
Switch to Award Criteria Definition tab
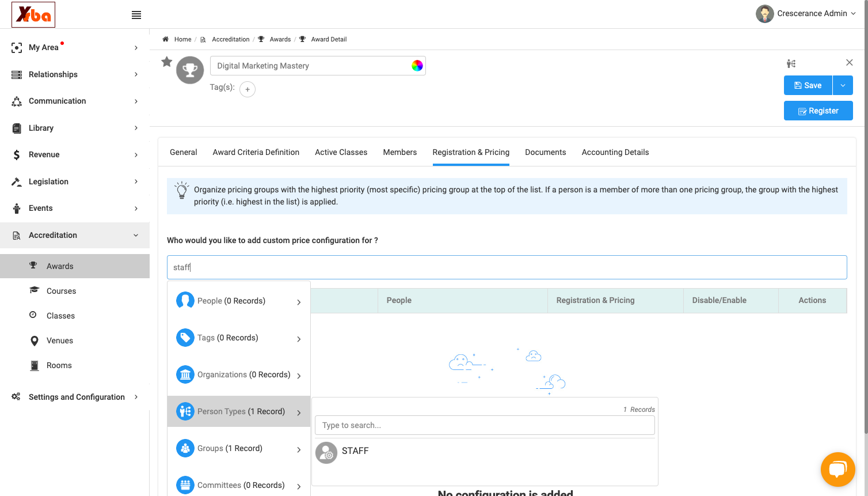(x=256, y=152)
